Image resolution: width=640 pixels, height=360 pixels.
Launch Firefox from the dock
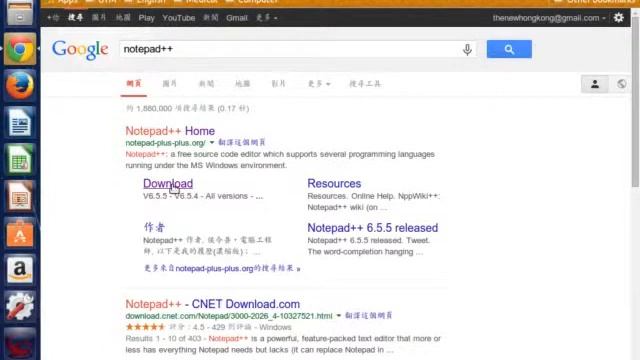[x=20, y=85]
